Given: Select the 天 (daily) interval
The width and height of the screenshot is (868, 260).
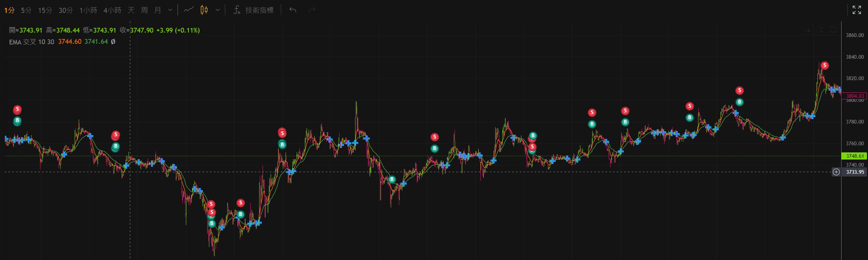Looking at the screenshot, I should tap(131, 10).
